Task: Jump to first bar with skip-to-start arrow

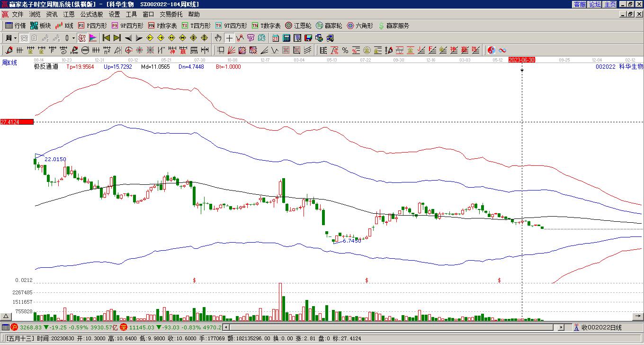Action: click(x=106, y=38)
